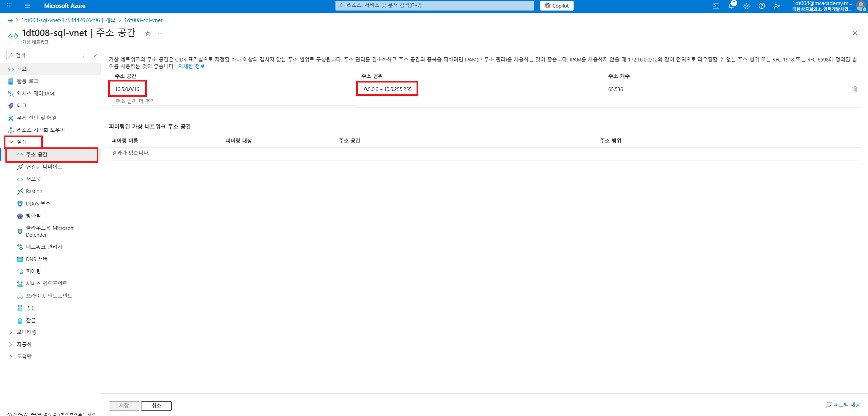Click the help question mark icon
Screen dimensions: 868x416
coord(761,6)
